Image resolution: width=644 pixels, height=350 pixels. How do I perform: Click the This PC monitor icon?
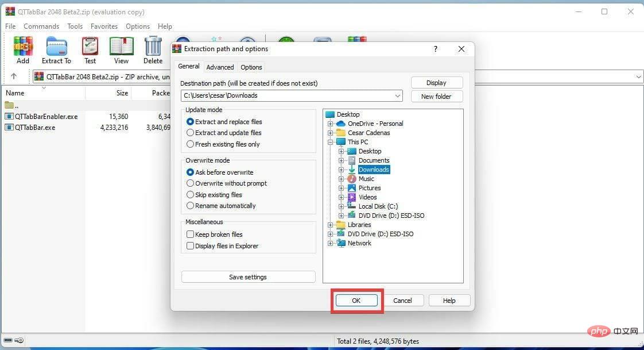(340, 142)
